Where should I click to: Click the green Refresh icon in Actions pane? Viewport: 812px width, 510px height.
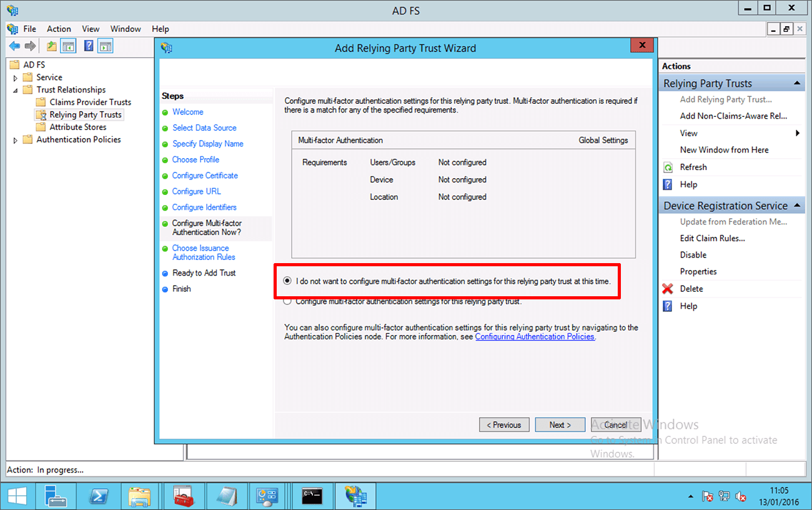point(668,167)
